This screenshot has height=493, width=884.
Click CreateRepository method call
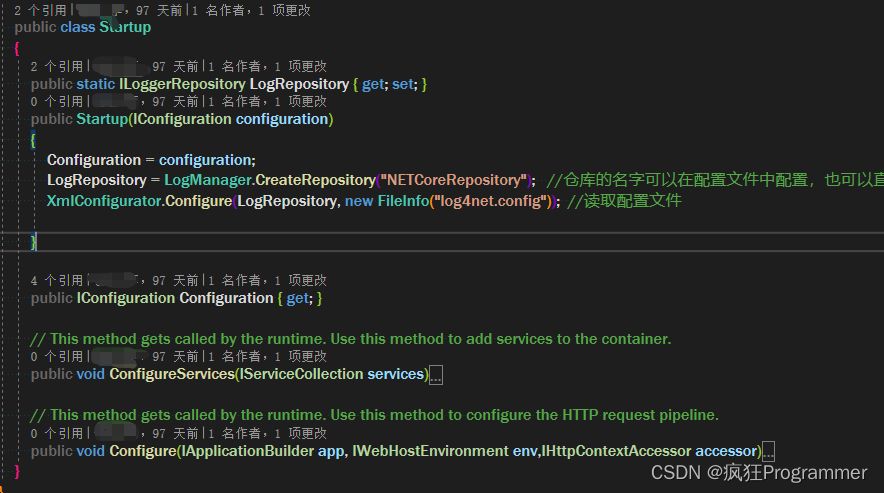coord(315,180)
